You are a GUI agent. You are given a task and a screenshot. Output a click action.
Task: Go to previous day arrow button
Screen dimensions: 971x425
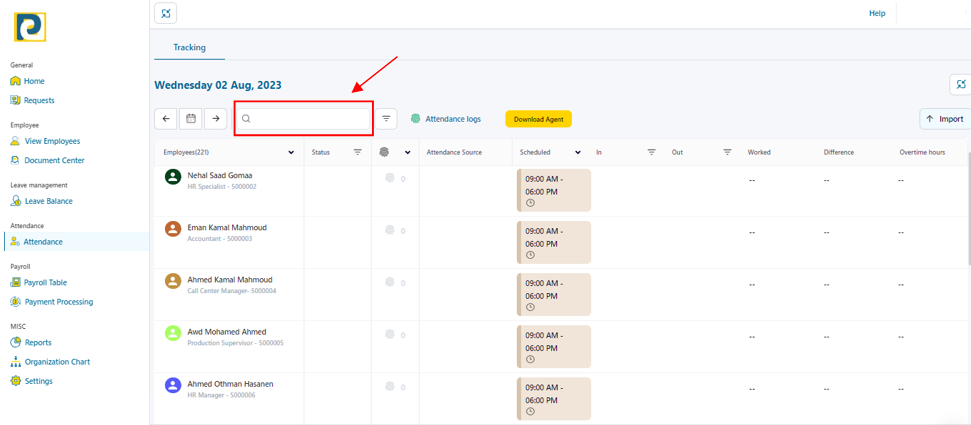point(165,118)
